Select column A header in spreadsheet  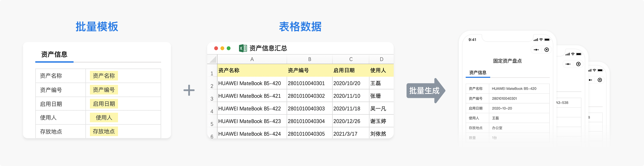[252, 59]
